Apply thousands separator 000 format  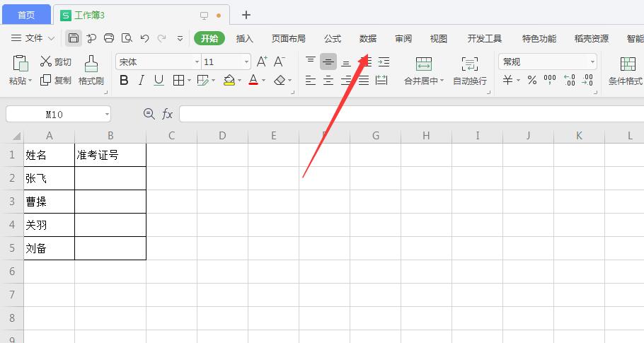550,80
